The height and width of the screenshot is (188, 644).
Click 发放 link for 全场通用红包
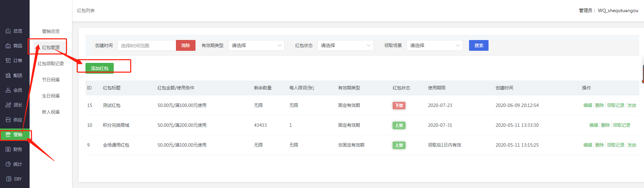point(632,145)
